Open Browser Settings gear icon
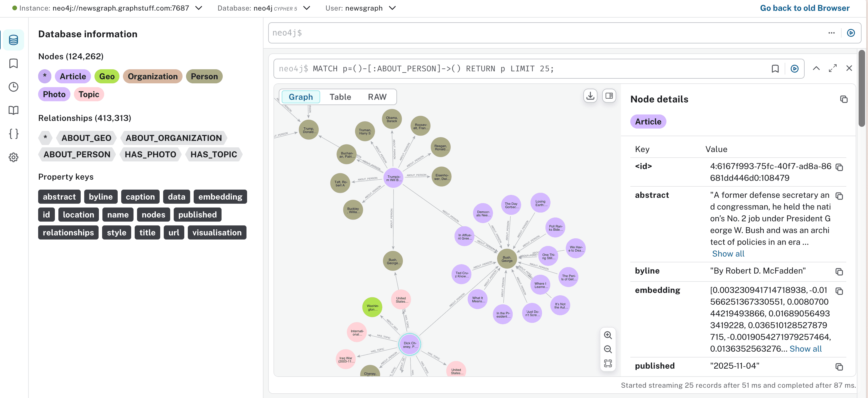Screen dimensions: 868x398 click(13, 157)
